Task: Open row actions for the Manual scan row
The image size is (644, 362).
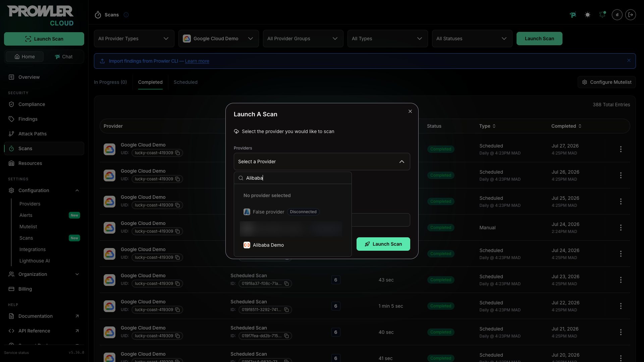Action: click(x=621, y=228)
